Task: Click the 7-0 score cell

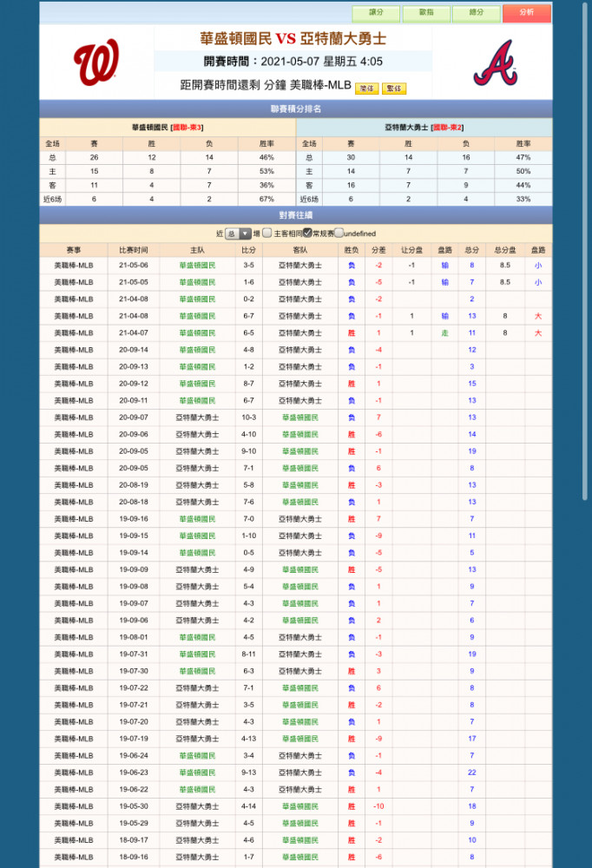Action: click(x=248, y=519)
